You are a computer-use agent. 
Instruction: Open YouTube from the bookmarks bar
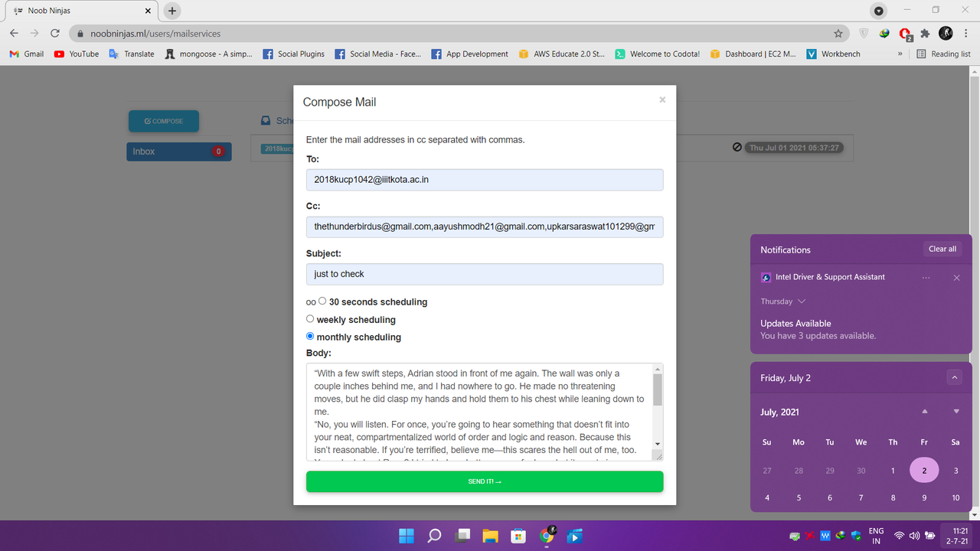[x=76, y=54]
